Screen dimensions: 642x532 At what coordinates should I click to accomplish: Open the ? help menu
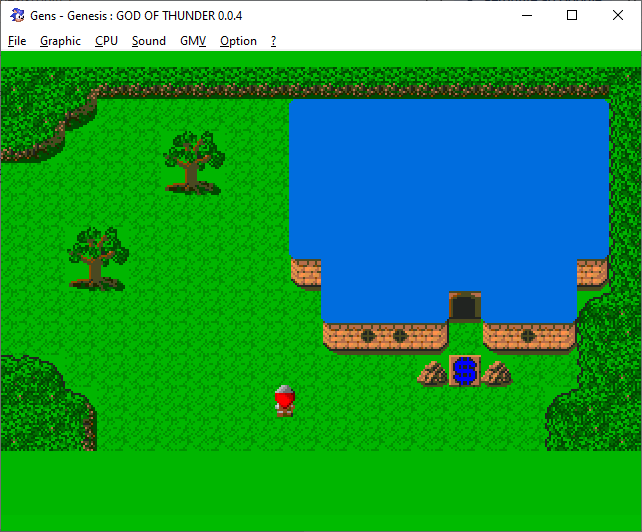274,41
